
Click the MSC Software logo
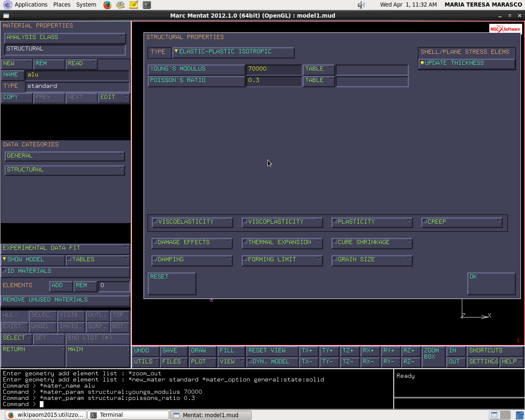pyautogui.click(x=505, y=29)
